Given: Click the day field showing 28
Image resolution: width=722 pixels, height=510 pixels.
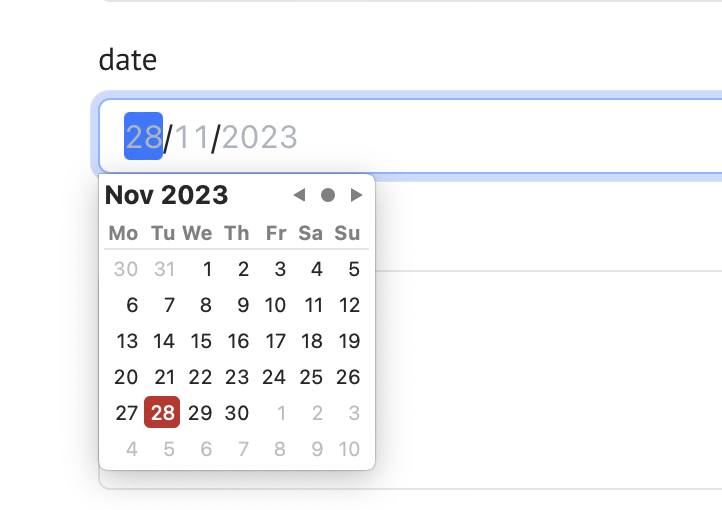Looking at the screenshot, I should [144, 137].
